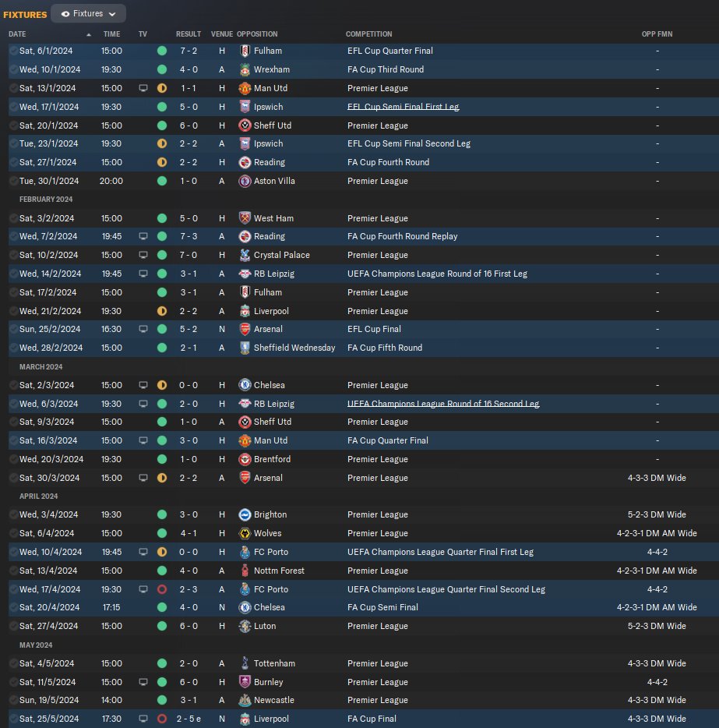719x728 pixels.
Task: Click the West Ham club badge
Action: click(245, 217)
